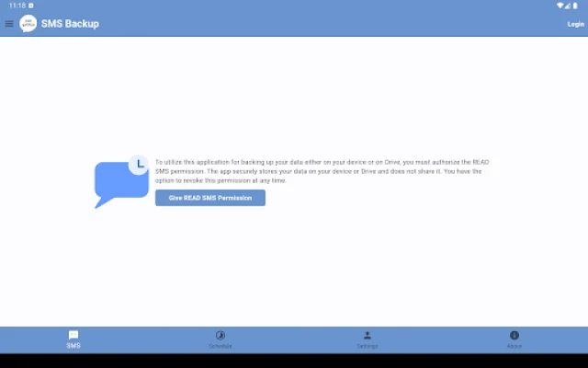Open the About tab label
This screenshot has width=588, height=368.
click(514, 346)
